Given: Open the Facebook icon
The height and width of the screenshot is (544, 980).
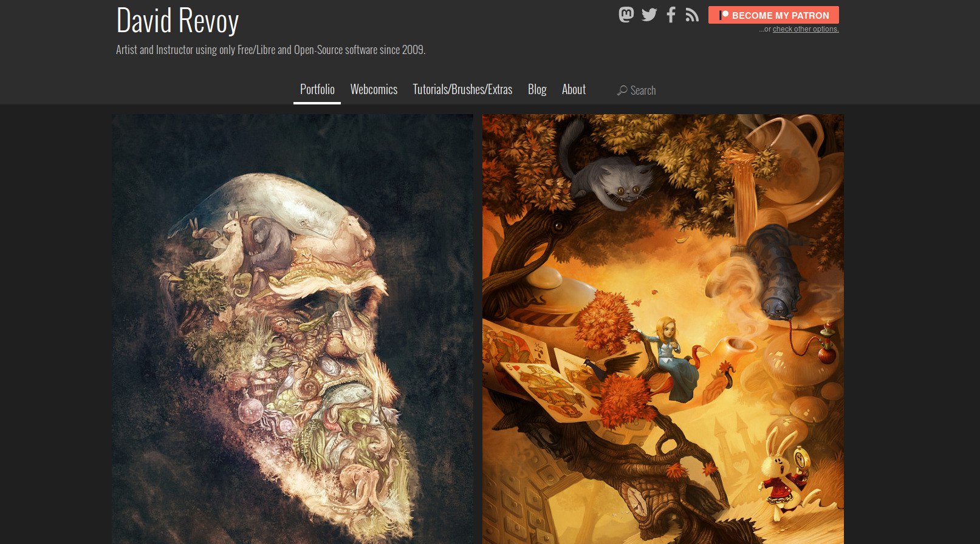Looking at the screenshot, I should tap(671, 15).
